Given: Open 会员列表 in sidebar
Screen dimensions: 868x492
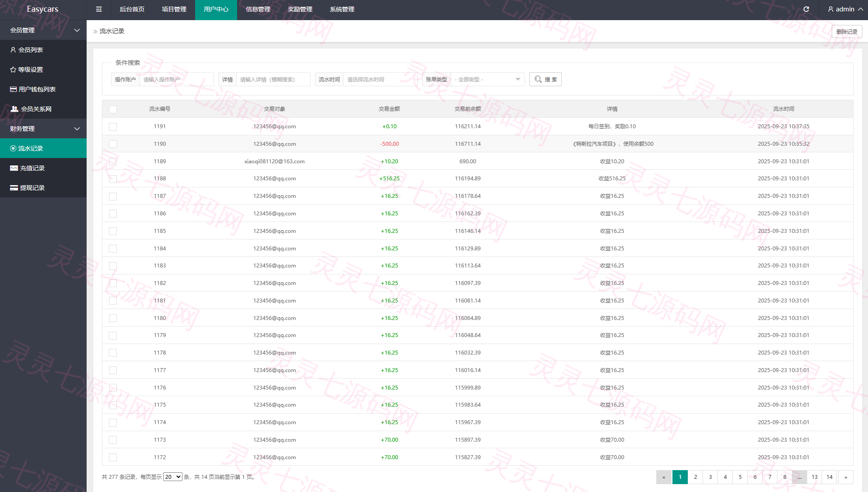Looking at the screenshot, I should click(x=43, y=50).
